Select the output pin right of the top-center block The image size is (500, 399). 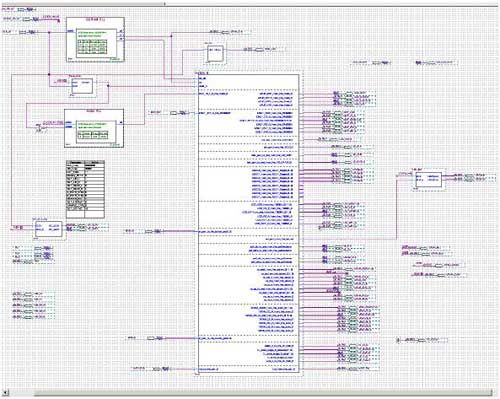click(265, 49)
